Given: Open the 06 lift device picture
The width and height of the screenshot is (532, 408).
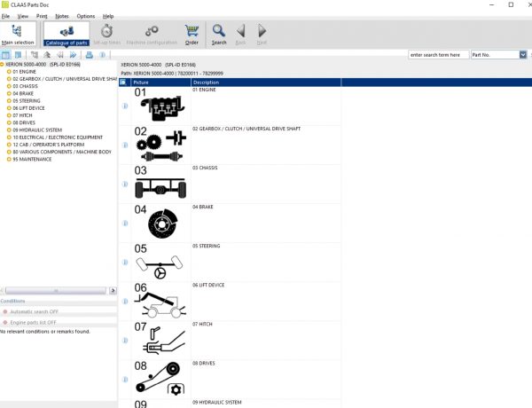Looking at the screenshot, I should pyautogui.click(x=160, y=301).
